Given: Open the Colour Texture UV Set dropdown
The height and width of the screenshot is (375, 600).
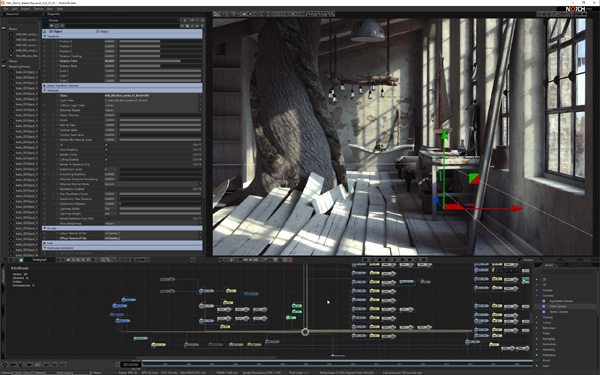Looking at the screenshot, I should click(153, 233).
